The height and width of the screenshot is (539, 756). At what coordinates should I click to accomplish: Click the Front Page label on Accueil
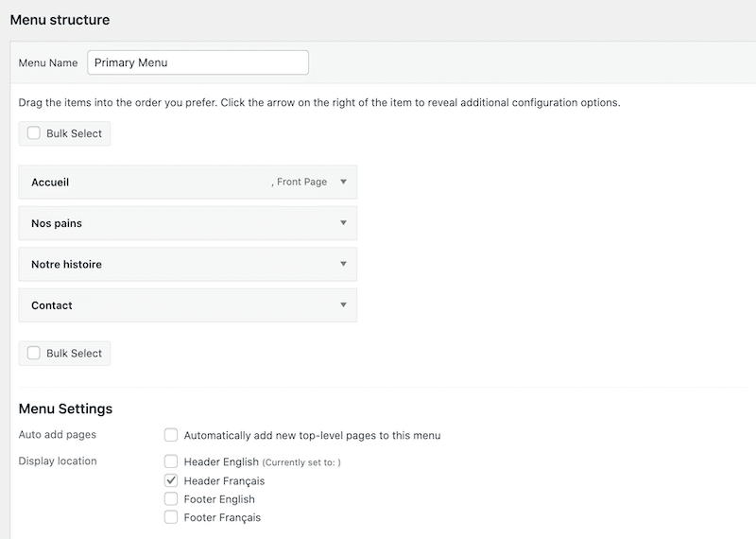pos(301,182)
